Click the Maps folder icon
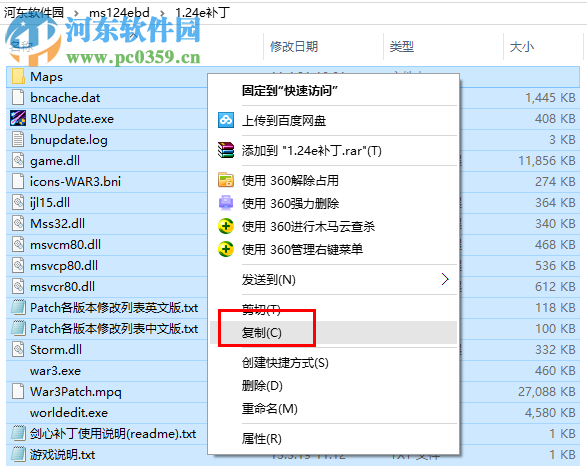The height and width of the screenshot is (472, 587). [x=18, y=77]
